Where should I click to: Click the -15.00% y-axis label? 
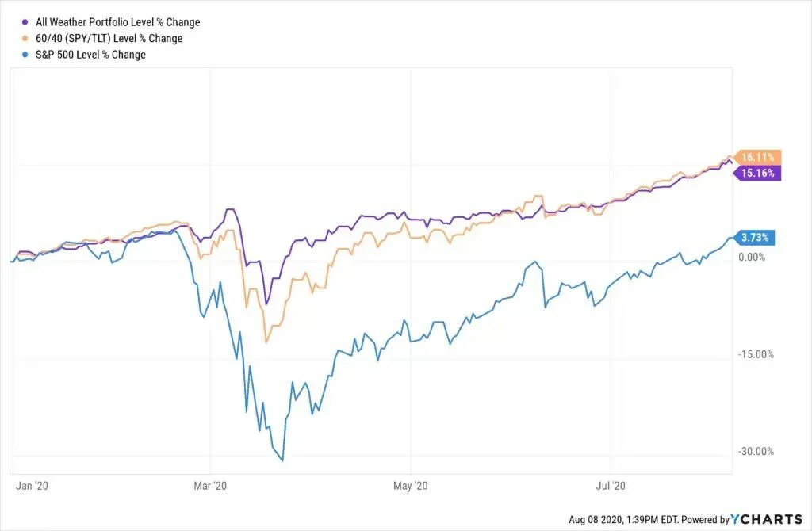756,354
